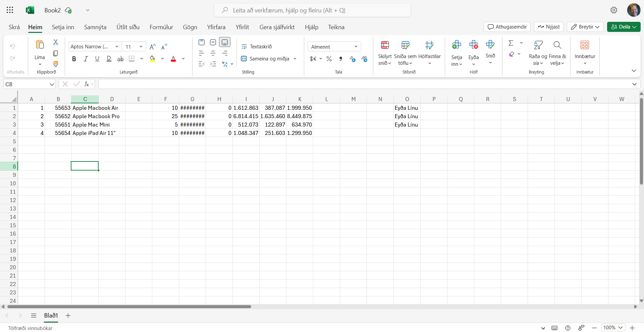This screenshot has height=332, width=644.
Task: Click the Format Painter brush icon
Action: pos(56,64)
